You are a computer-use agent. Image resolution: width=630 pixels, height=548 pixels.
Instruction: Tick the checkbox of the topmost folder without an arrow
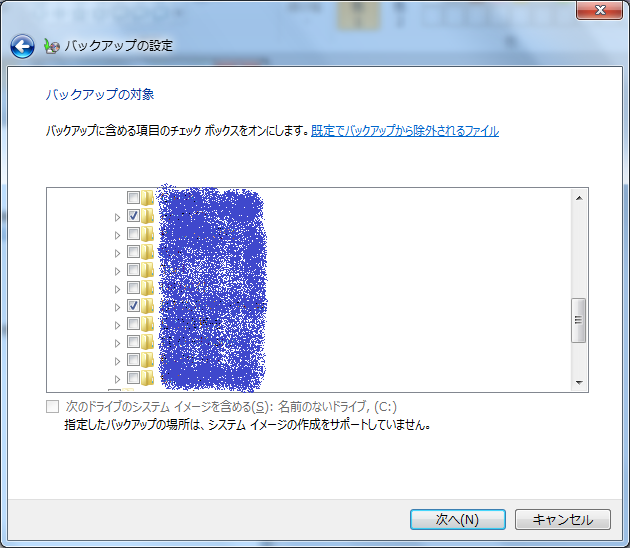133,198
